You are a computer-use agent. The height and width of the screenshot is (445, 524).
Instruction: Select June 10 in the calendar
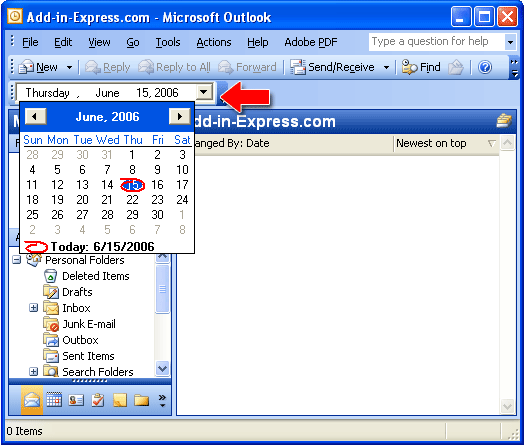tap(182, 170)
